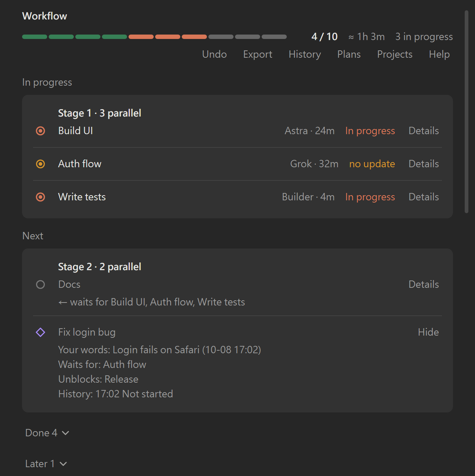Click the 'History: 17:02 Not started' line
The width and height of the screenshot is (475, 476).
[x=115, y=394]
